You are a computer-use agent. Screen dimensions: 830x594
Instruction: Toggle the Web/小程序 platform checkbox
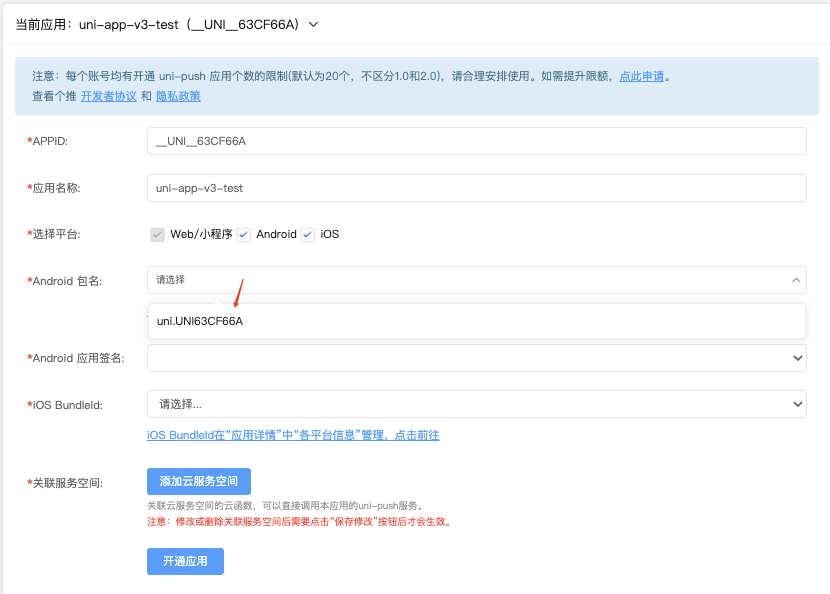coord(157,235)
